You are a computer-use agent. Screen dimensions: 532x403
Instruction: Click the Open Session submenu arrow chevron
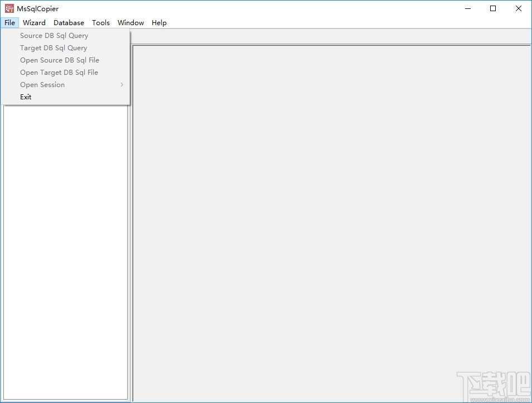click(122, 84)
